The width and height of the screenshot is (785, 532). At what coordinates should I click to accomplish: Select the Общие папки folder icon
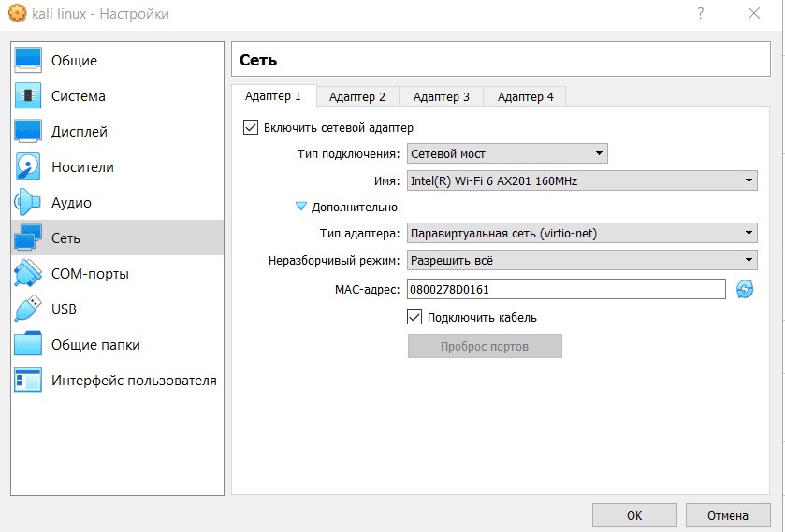click(x=28, y=345)
